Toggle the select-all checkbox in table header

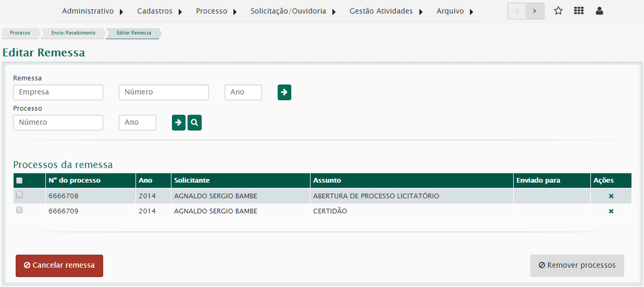(19, 181)
